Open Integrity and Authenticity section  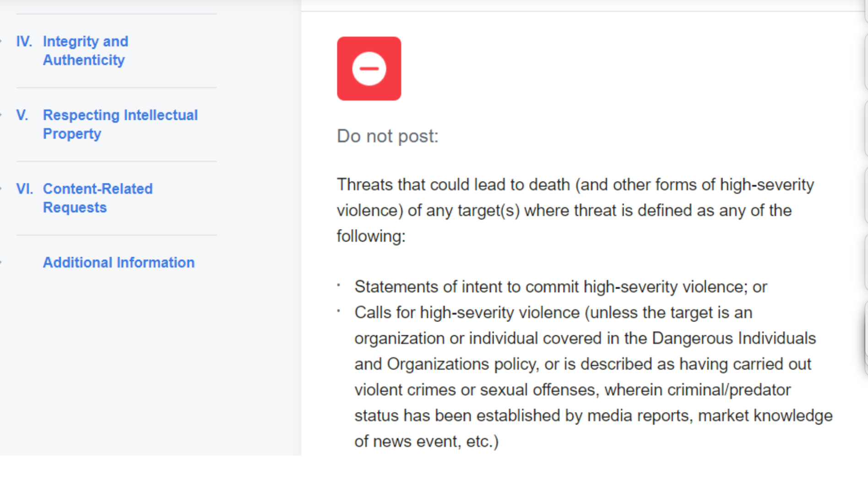86,51
